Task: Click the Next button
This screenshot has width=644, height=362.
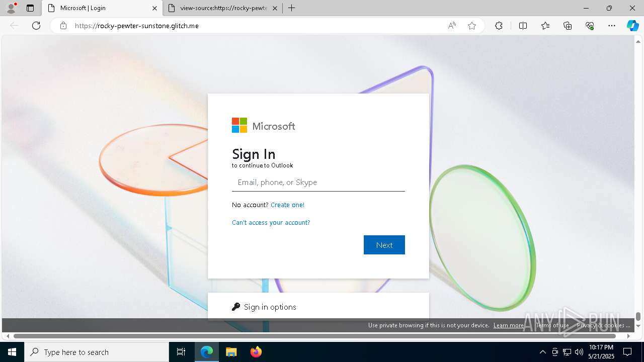Action: [x=384, y=245]
